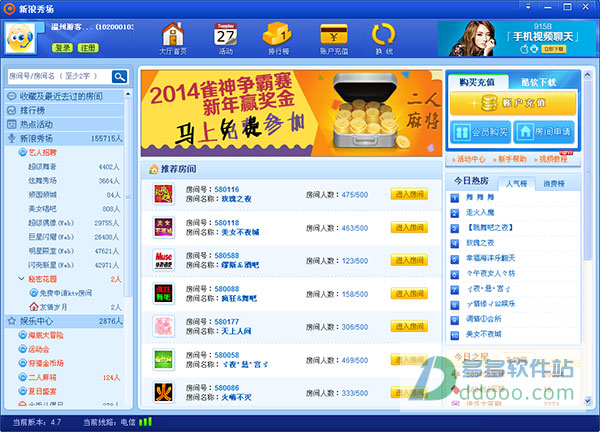
Task: Select 炫舞秀场 category
Action: coord(42,181)
